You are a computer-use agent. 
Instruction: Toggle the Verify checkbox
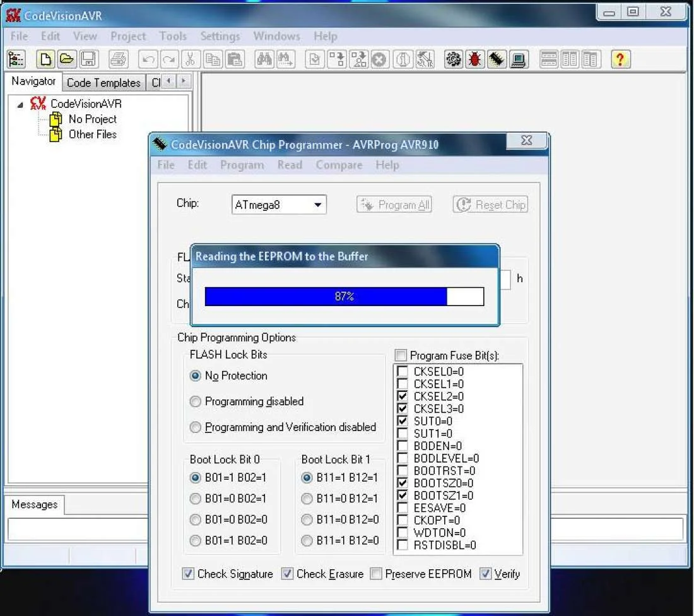(486, 574)
